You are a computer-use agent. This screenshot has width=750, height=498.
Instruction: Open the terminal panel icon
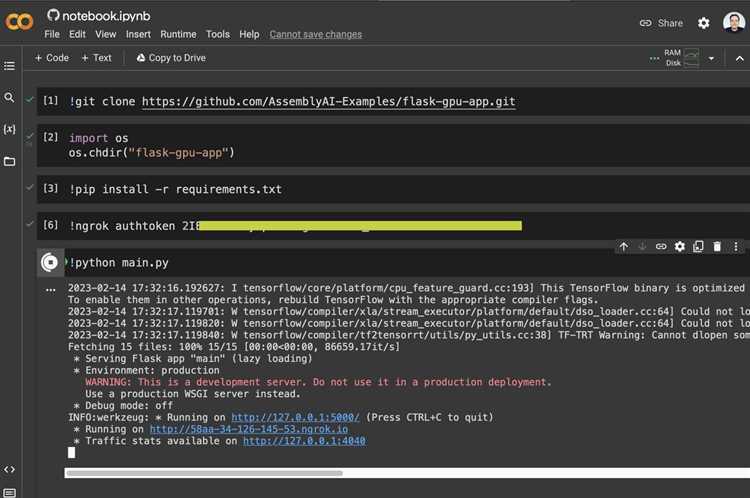click(9, 492)
